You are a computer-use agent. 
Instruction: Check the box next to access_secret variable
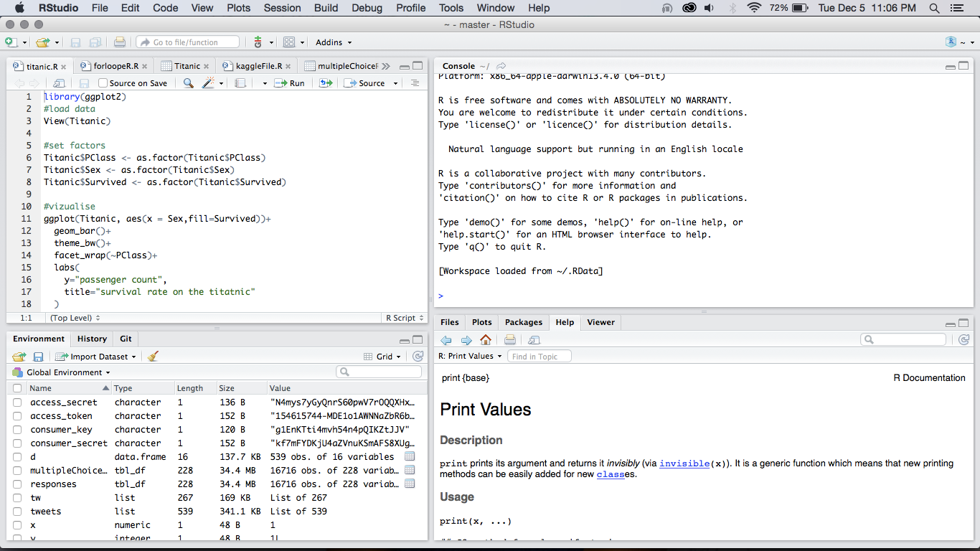[18, 402]
